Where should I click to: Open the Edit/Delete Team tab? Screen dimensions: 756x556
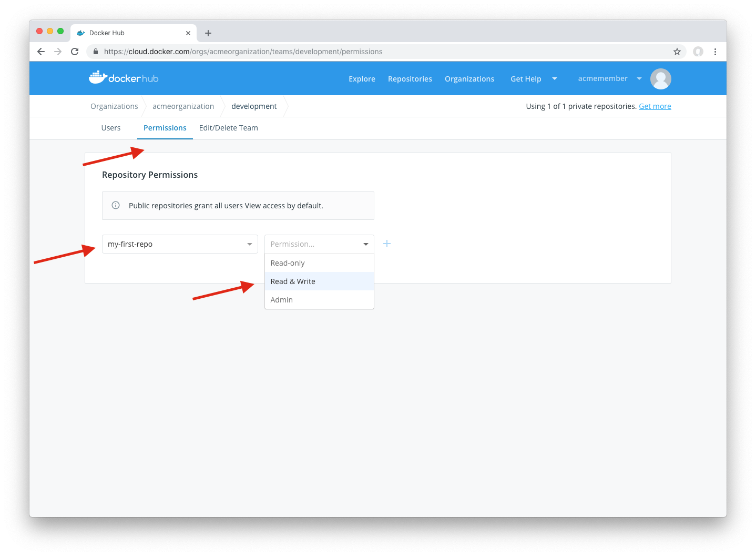(228, 128)
